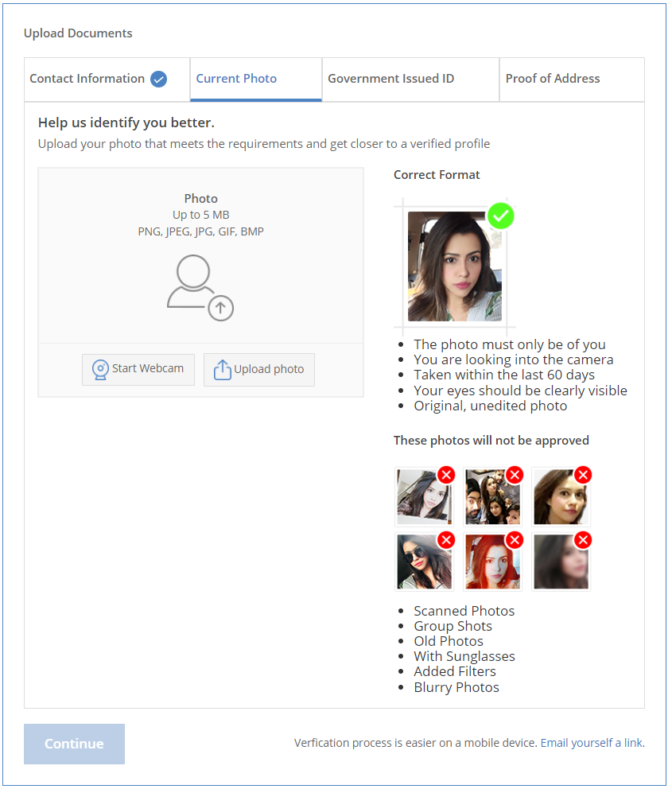Click the profile silhouette upload placeholder icon
This screenshot has height=789, width=672.
tap(199, 287)
